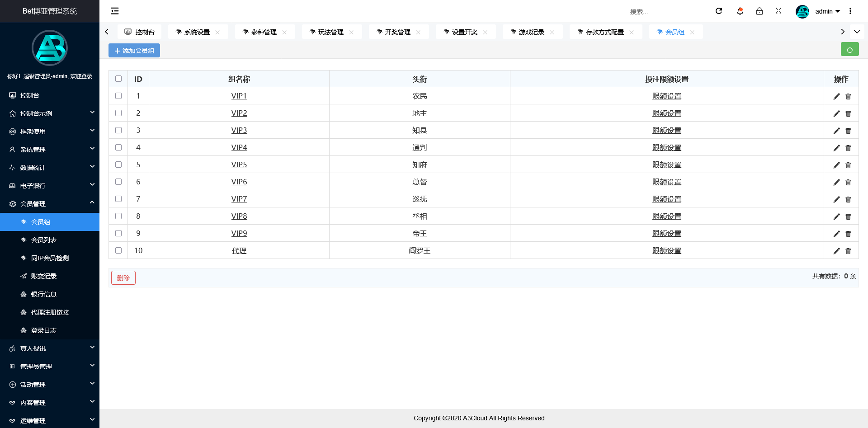
Task: Toggle the select-all checkbox in table header
Action: (x=118, y=79)
